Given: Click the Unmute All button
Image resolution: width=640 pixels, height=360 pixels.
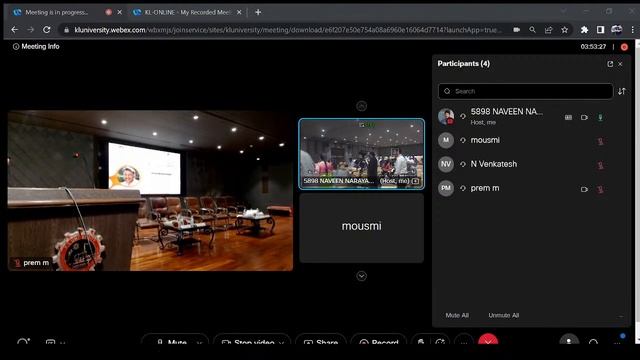Looking at the screenshot, I should (504, 315).
